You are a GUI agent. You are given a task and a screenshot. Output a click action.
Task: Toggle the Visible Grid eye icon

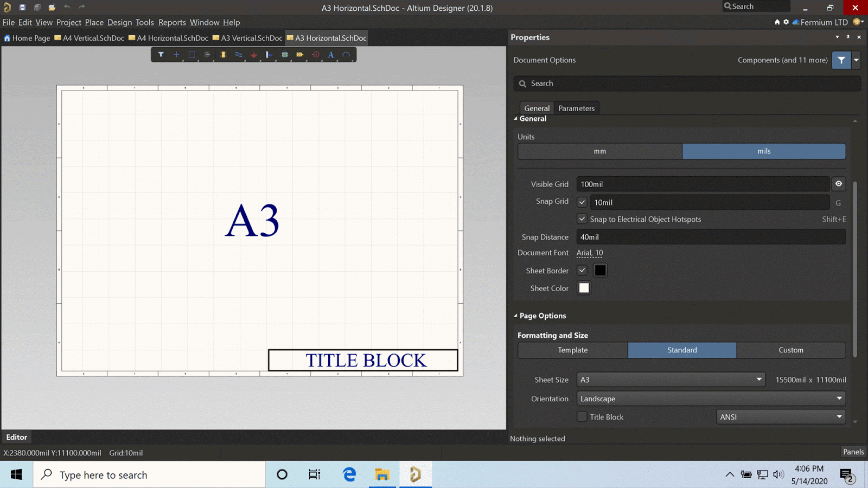[839, 184]
